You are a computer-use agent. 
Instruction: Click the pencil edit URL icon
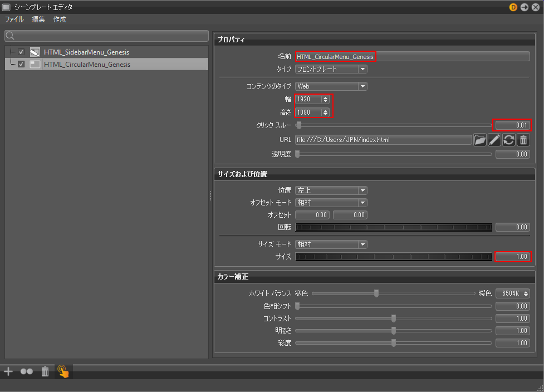494,140
